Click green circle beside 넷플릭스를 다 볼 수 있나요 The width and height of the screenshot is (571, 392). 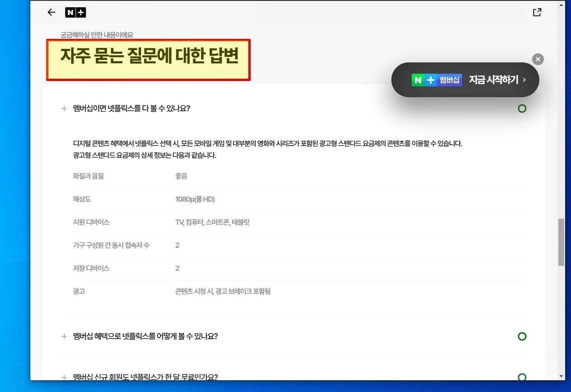click(522, 109)
